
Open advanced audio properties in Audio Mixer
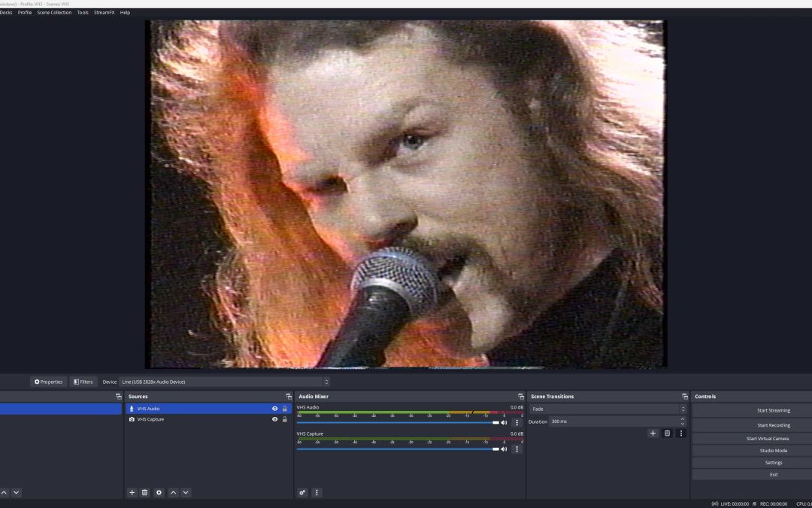[x=302, y=492]
